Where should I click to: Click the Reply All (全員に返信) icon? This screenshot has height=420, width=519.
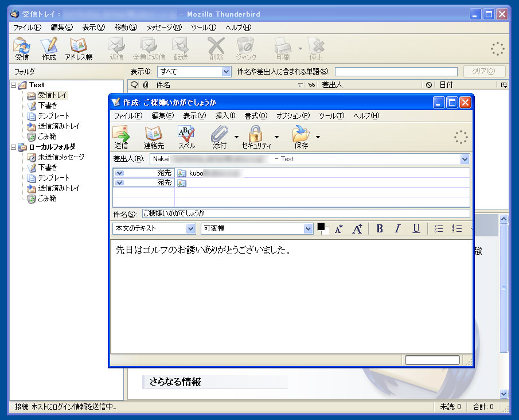pyautogui.click(x=149, y=49)
